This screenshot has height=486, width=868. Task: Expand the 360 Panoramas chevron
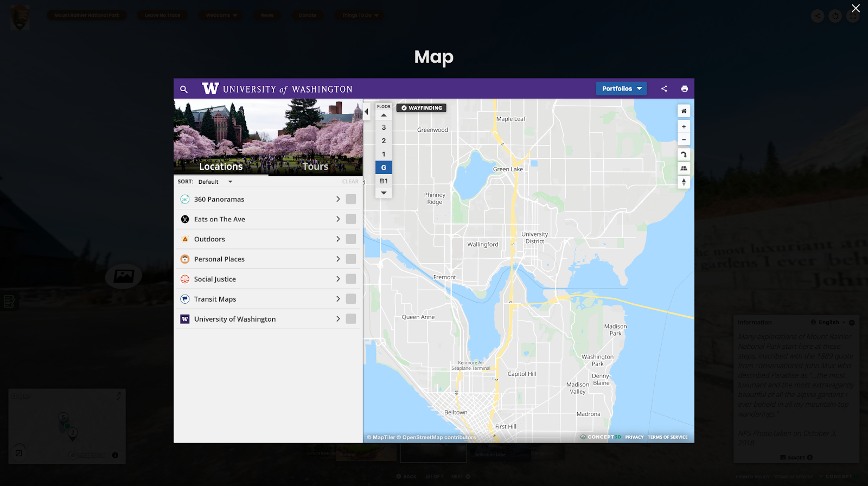coord(338,199)
